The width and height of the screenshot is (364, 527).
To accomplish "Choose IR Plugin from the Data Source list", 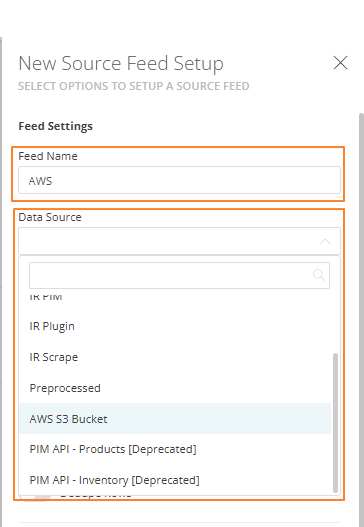I will (x=175, y=326).
